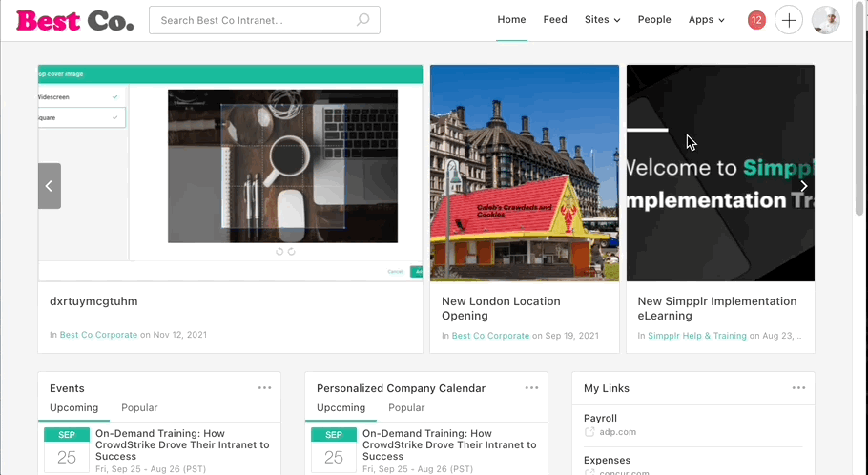The width and height of the screenshot is (868, 475).
Task: Select Popular tab in Company Calendar tile
Action: point(406,408)
